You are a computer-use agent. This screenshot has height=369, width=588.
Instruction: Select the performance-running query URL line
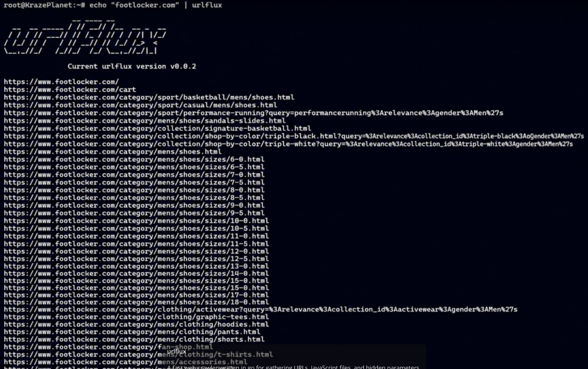254,113
